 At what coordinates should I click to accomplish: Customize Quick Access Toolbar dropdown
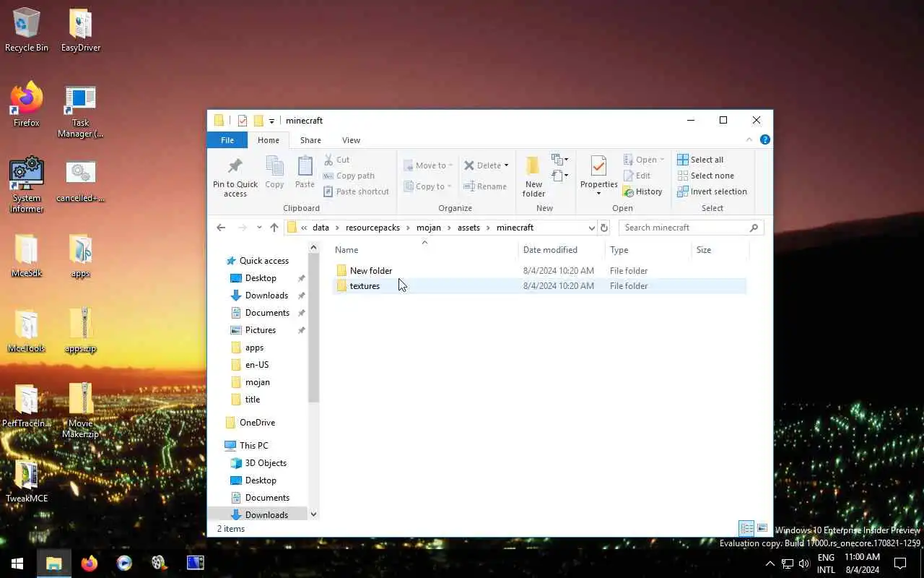(271, 121)
